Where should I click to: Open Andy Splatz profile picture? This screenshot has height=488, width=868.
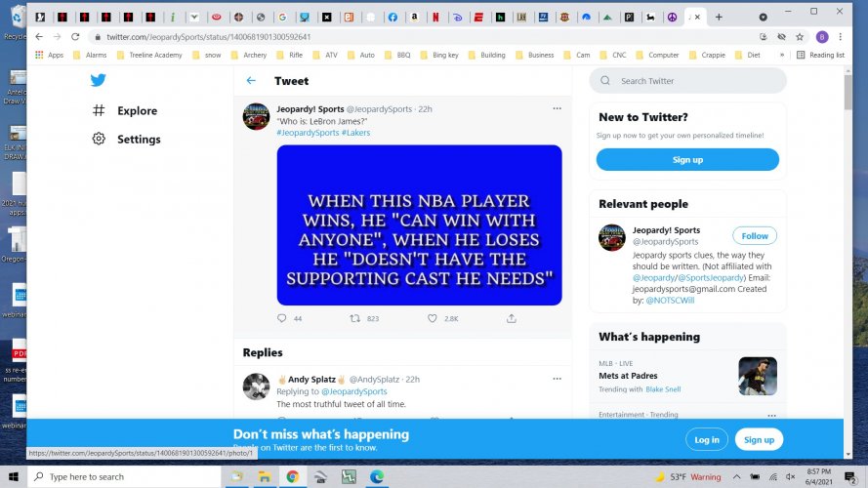[x=257, y=386]
